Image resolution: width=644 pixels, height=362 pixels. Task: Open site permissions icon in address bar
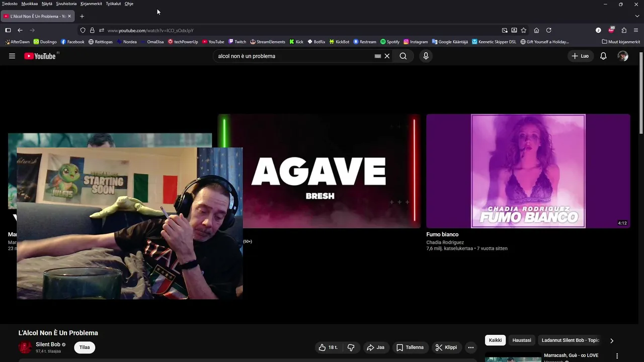(101, 30)
